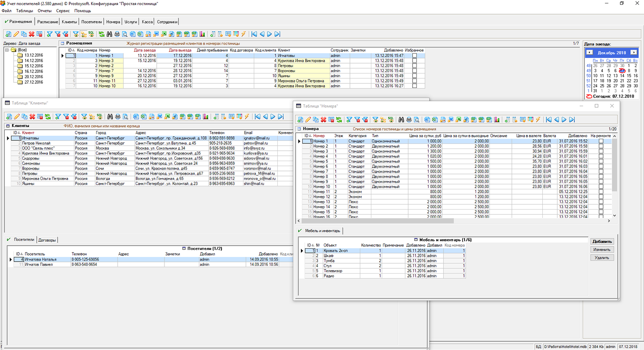This screenshot has width=644, height=350.
Task: Click the pencil edit icon in Клиенты toolbar
Action: tap(17, 117)
